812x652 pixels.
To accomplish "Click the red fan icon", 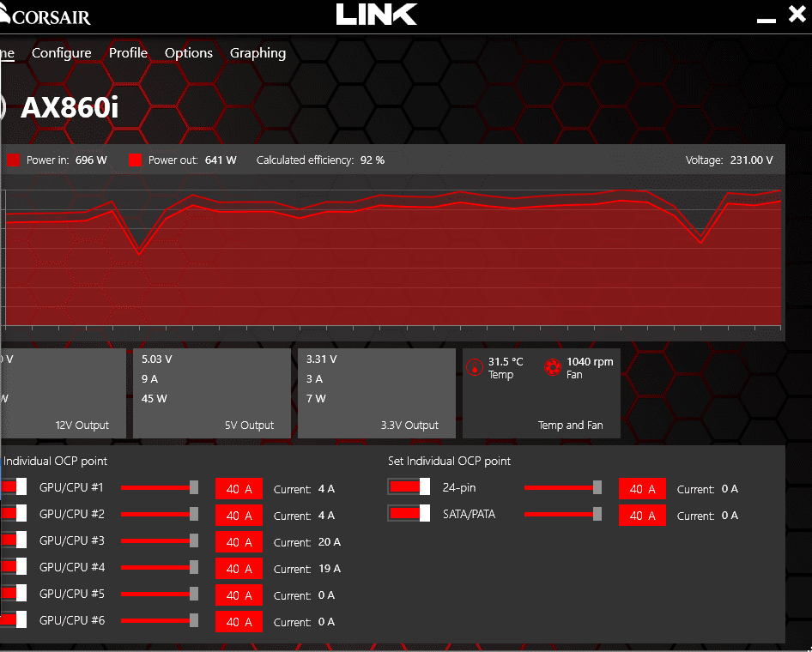I will tap(553, 367).
